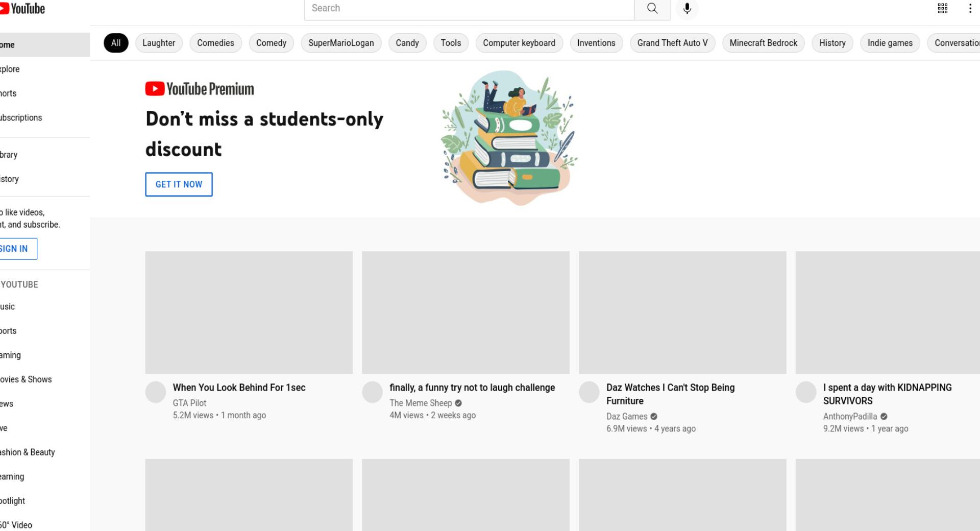The height and width of the screenshot is (531, 980).
Task: Select the Candy filter chip
Action: 407,43
